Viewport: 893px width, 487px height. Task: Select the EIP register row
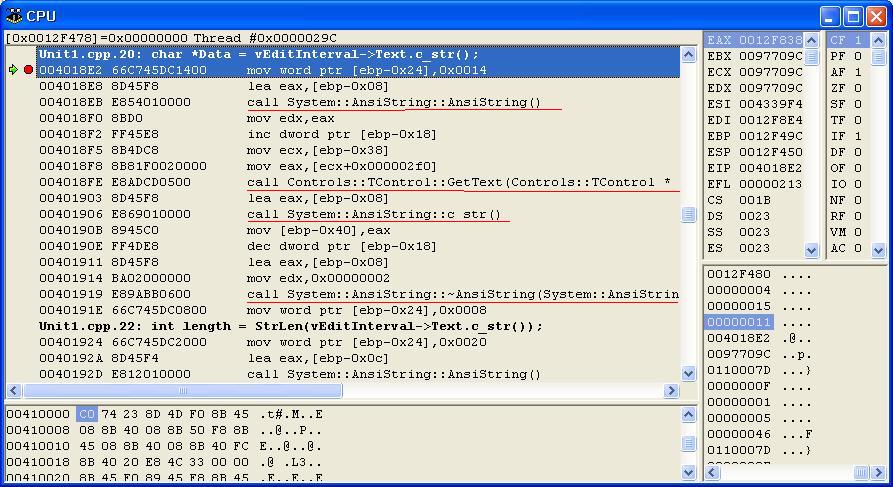point(754,168)
